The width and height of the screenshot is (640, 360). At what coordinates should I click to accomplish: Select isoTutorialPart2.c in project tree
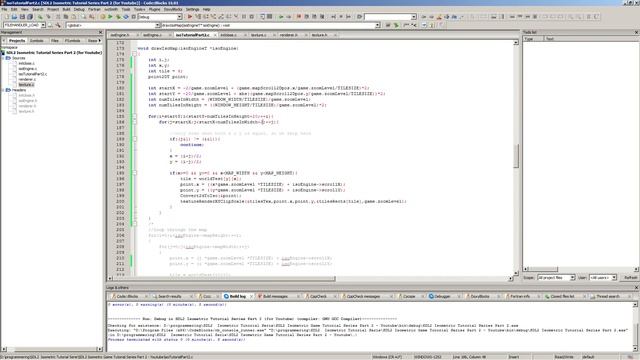(33, 74)
